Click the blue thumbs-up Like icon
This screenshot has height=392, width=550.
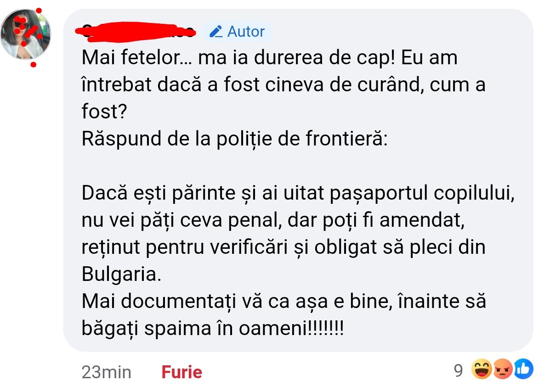[523, 370]
